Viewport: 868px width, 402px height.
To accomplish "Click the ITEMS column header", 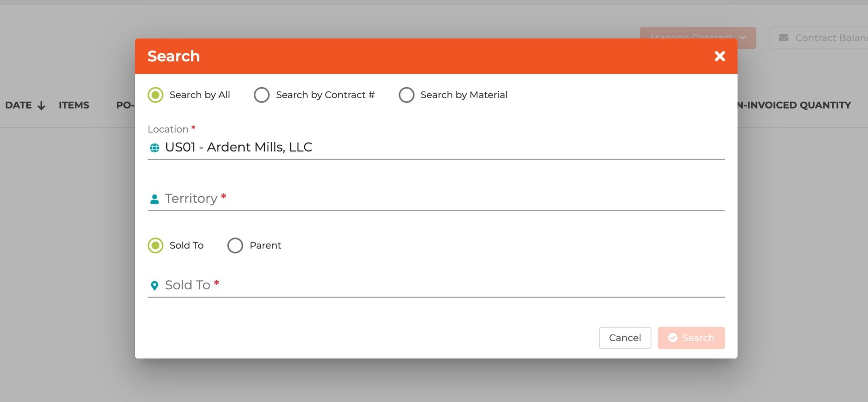I will (74, 105).
